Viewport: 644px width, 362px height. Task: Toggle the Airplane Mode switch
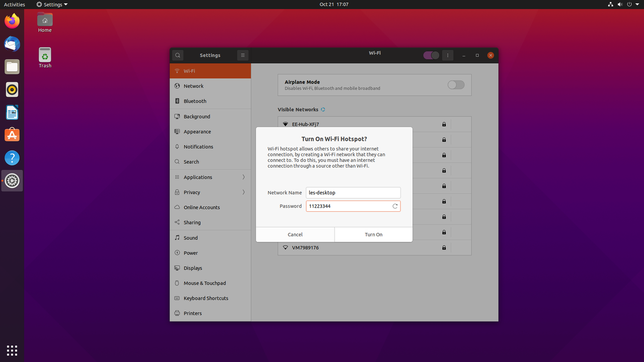[456, 85]
